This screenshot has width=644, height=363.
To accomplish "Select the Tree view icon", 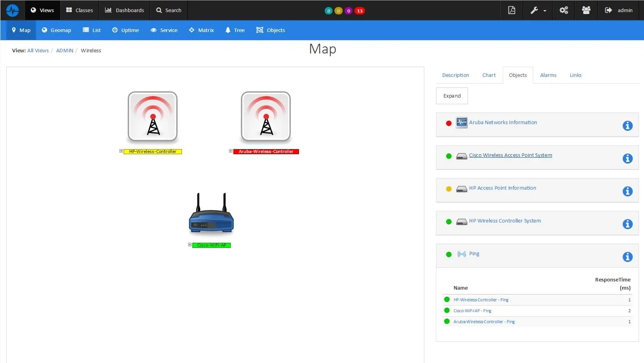I will pyautogui.click(x=227, y=30).
